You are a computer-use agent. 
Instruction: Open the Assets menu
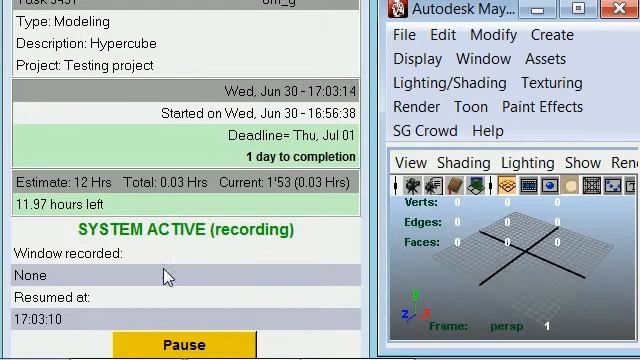[545, 59]
